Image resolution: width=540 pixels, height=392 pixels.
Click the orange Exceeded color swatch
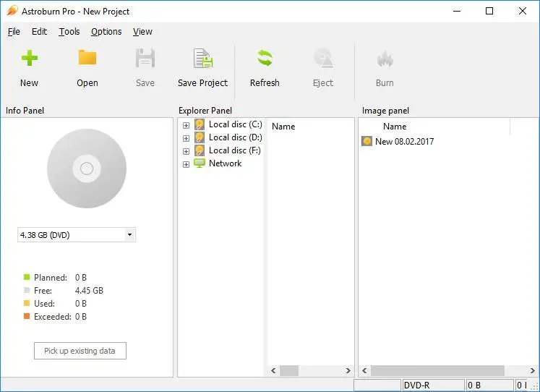point(27,316)
